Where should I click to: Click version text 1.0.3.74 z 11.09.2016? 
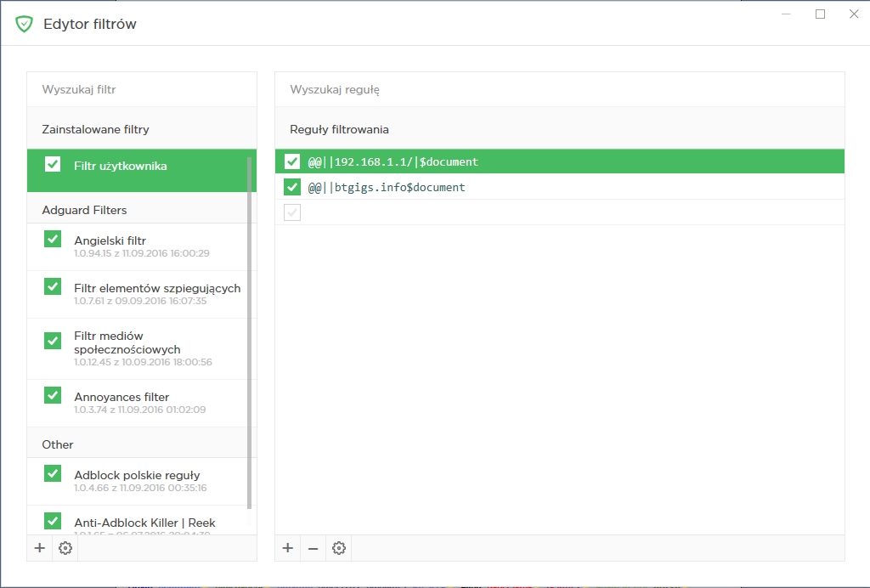pyautogui.click(x=140, y=410)
